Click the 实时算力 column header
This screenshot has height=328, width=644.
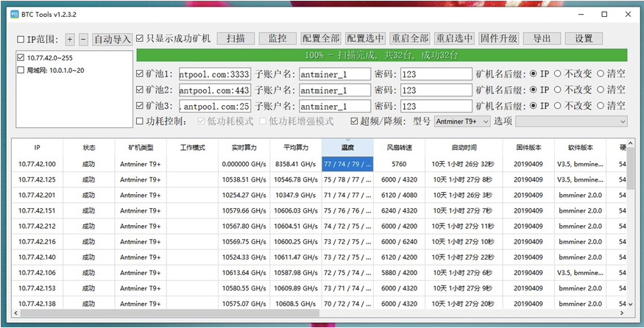point(244,147)
